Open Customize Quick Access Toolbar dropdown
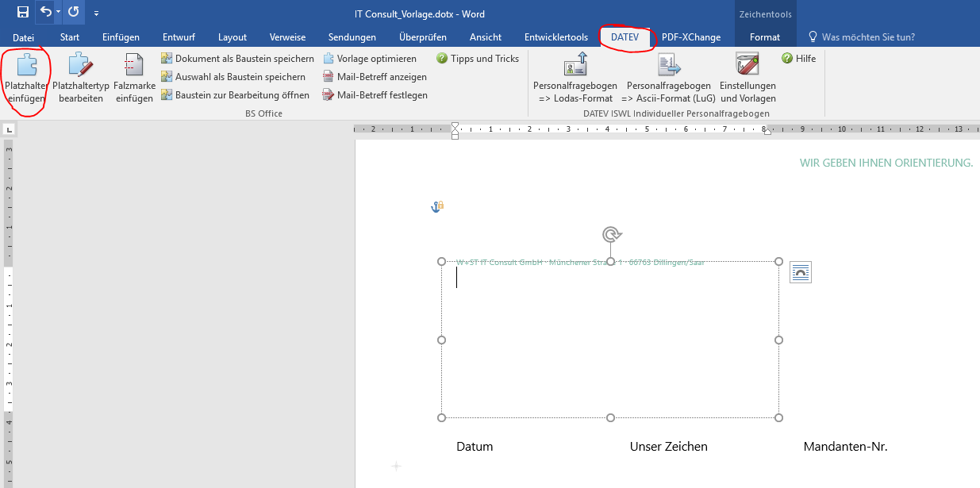Image resolution: width=980 pixels, height=488 pixels. click(96, 13)
